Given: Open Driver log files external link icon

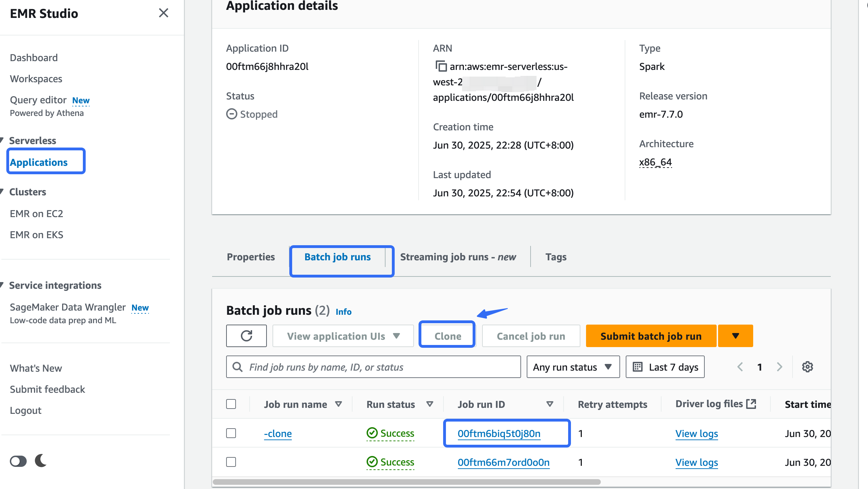Looking at the screenshot, I should pyautogui.click(x=751, y=404).
